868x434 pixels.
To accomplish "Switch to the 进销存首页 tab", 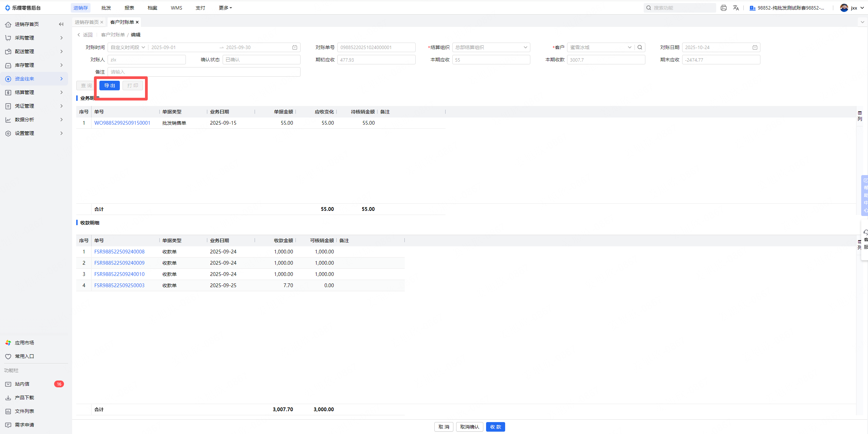I will tap(86, 22).
